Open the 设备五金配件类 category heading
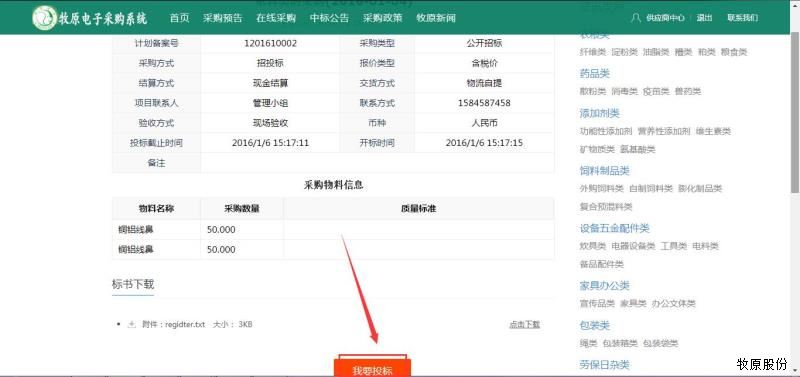The width and height of the screenshot is (800, 377). (x=615, y=228)
